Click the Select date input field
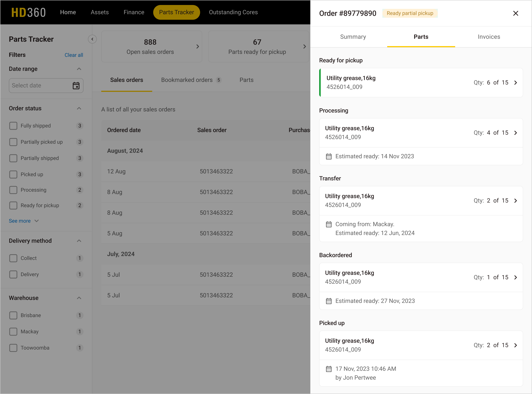 coord(38,85)
